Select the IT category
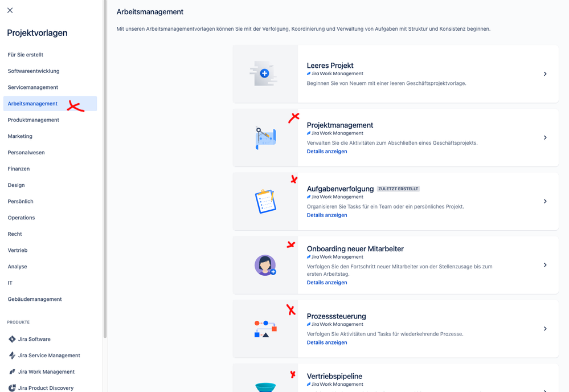The width and height of the screenshot is (569, 392). [50, 283]
